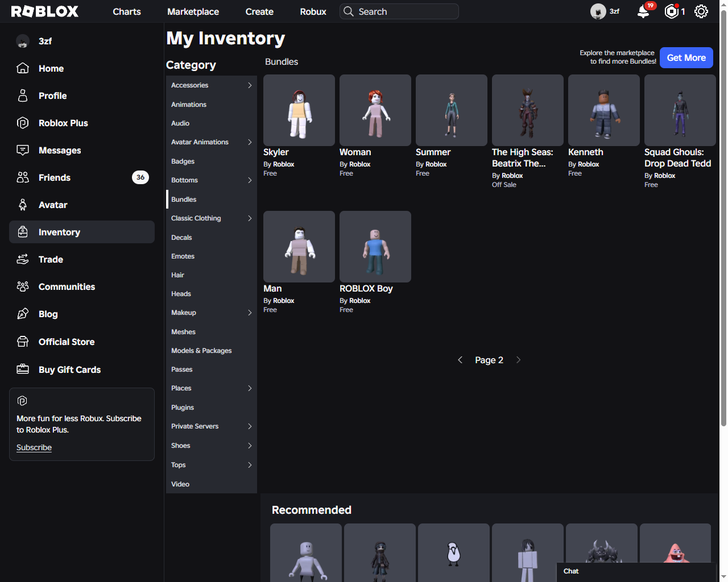Click the Buy Gift Cards icon

pos(23,369)
